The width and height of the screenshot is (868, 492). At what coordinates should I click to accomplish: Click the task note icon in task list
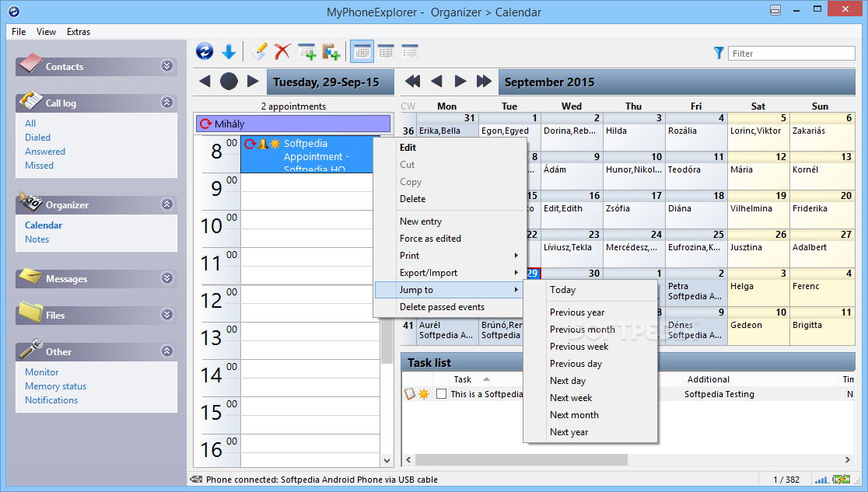point(410,394)
